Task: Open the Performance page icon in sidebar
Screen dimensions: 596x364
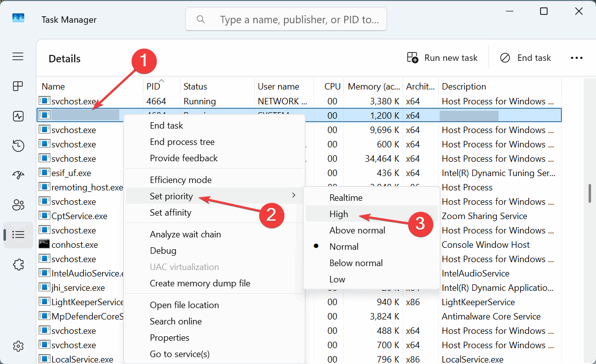Action: coord(18,117)
